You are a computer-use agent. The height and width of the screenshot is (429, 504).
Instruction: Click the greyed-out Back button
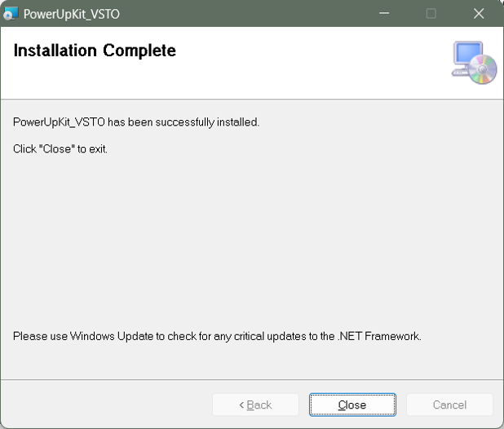click(255, 405)
